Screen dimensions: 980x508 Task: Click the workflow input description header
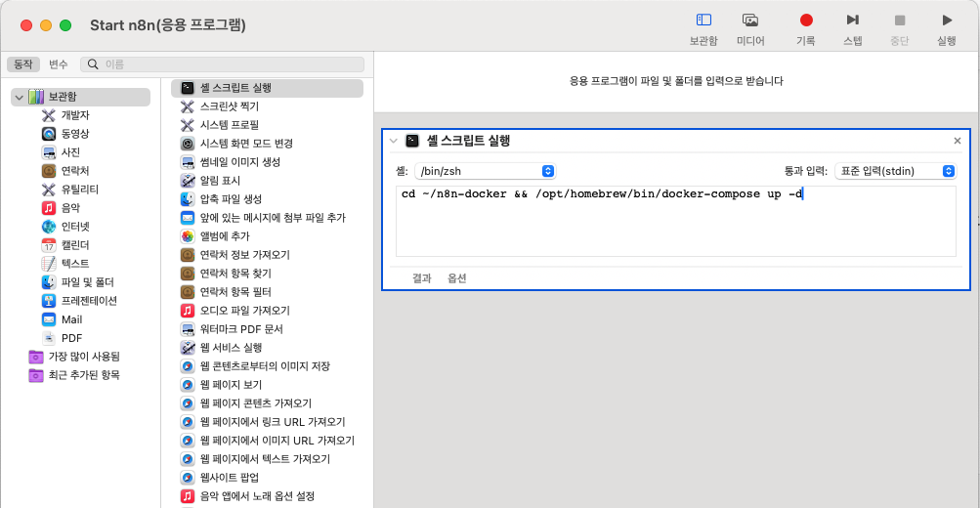[x=676, y=81]
